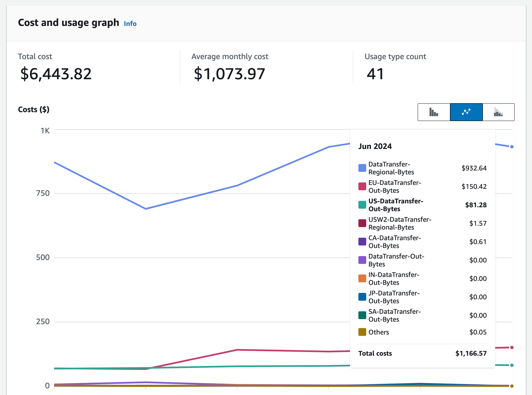Click the SA-DataTransfer-Out-Bytes teal legend square
This screenshot has height=395, width=532.
(362, 315)
